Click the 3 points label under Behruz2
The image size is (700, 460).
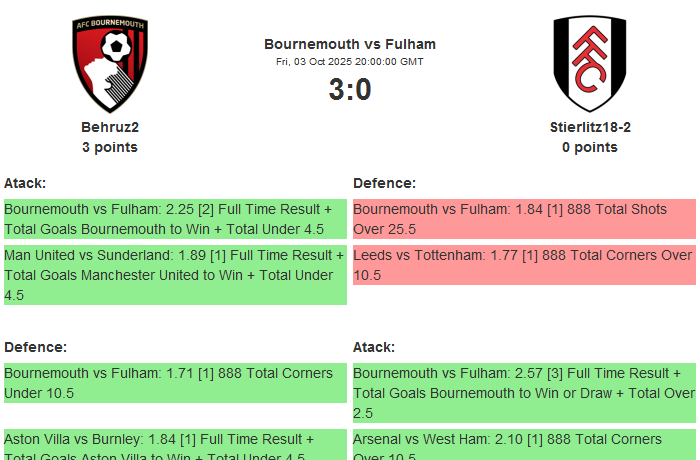pyautogui.click(x=110, y=147)
